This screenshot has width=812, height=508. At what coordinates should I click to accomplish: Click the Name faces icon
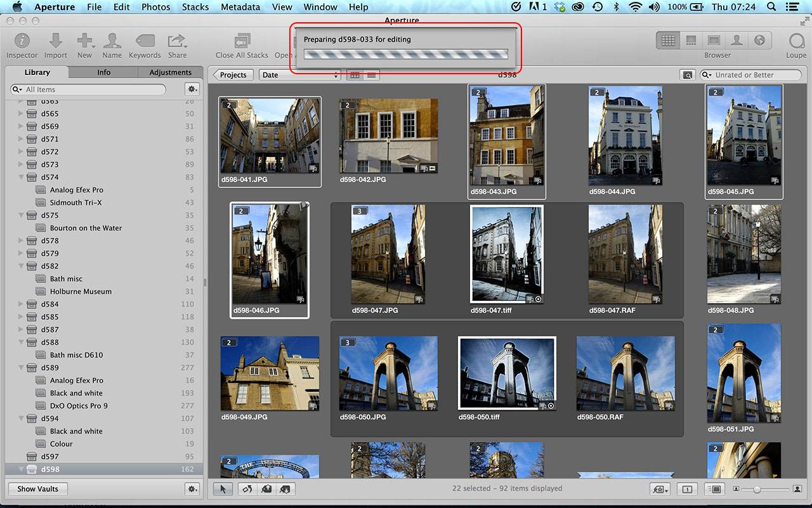(112, 41)
